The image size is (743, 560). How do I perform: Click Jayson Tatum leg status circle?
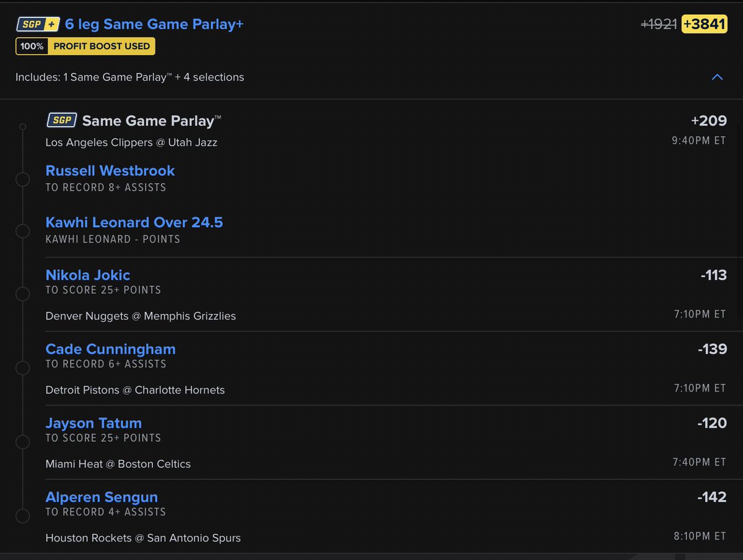click(22, 442)
